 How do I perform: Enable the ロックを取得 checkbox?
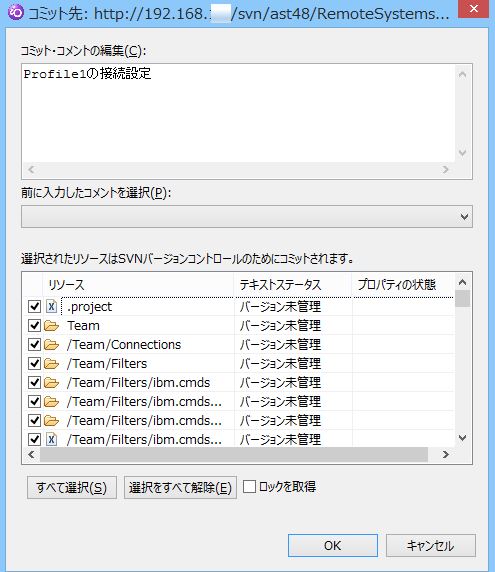point(250,487)
